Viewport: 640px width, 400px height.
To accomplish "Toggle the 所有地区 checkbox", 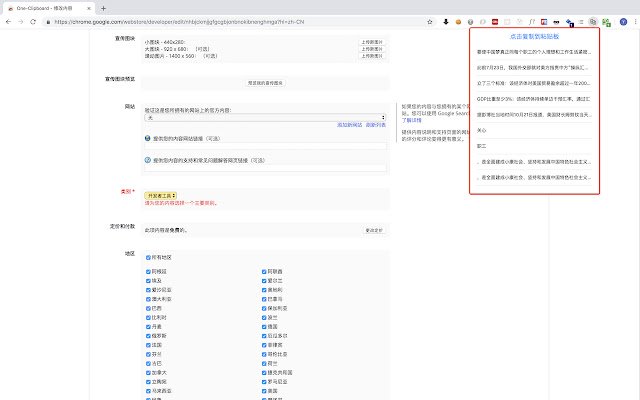I will point(148,258).
